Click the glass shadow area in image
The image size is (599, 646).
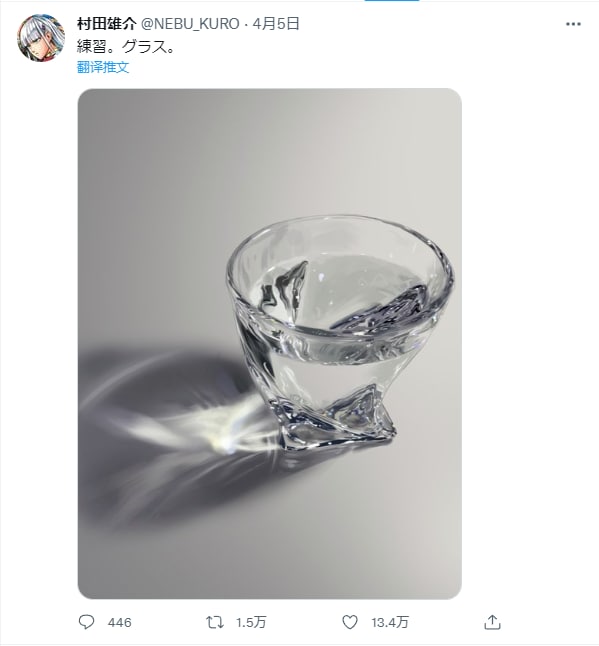pyautogui.click(x=165, y=433)
